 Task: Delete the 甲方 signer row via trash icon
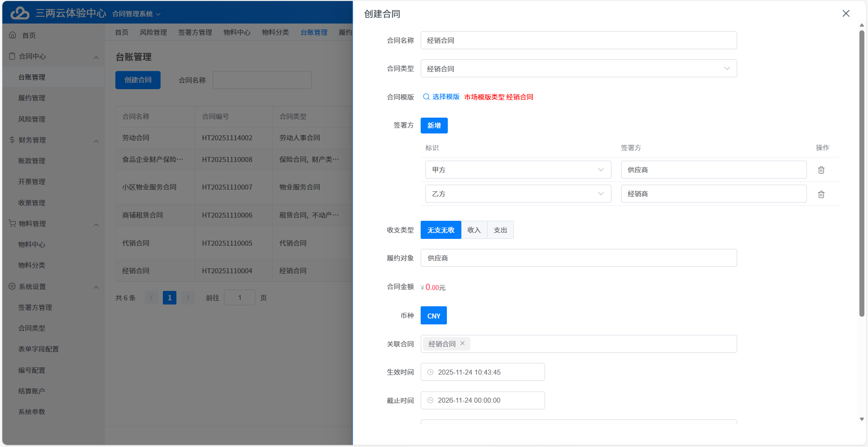(x=821, y=170)
